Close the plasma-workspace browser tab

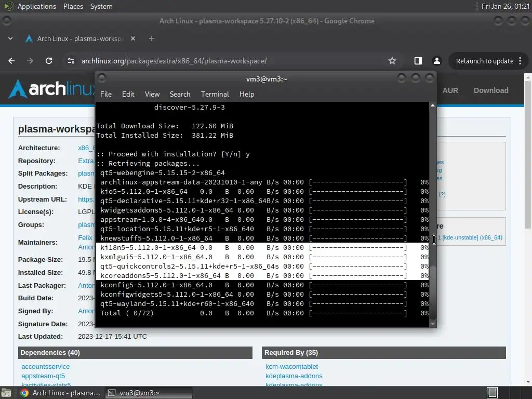(x=133, y=38)
